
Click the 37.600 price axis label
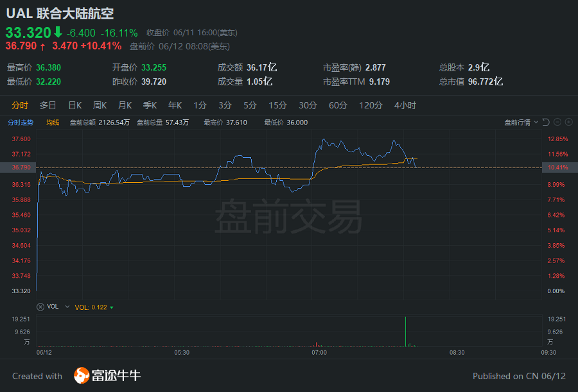coord(21,139)
